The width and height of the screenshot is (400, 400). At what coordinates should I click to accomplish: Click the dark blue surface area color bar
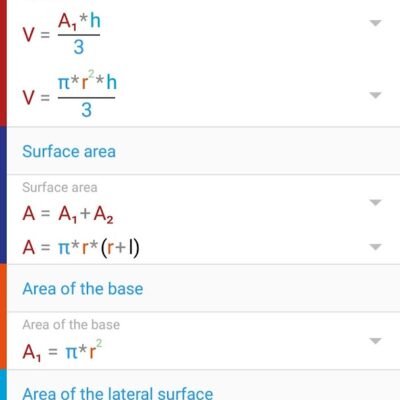click(3, 195)
